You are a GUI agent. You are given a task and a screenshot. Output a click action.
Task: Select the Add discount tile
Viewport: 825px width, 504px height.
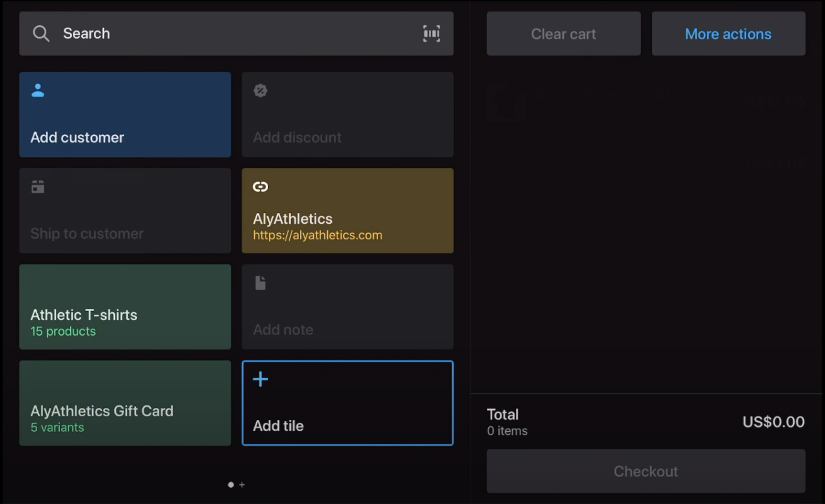(x=348, y=114)
